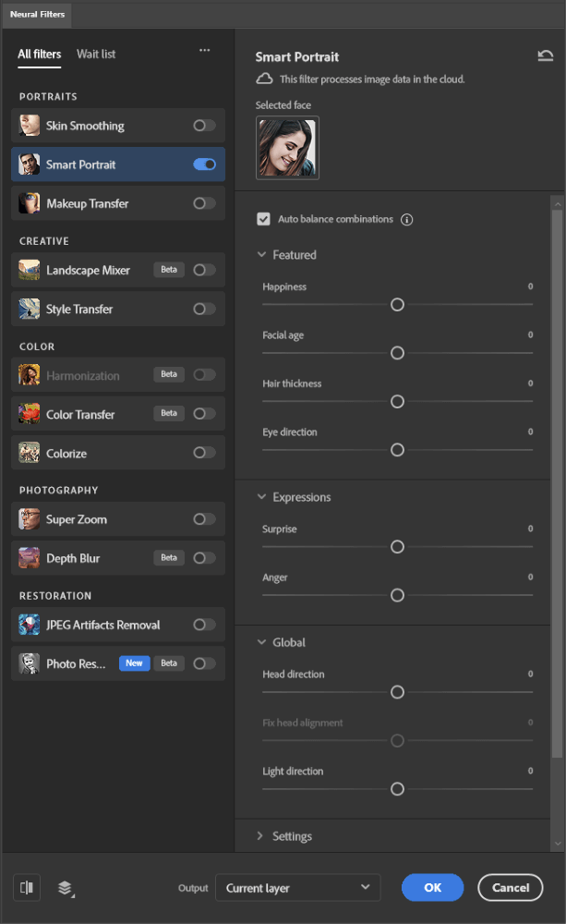Click the Style Transfer filter icon
The image size is (566, 924).
[x=30, y=310]
